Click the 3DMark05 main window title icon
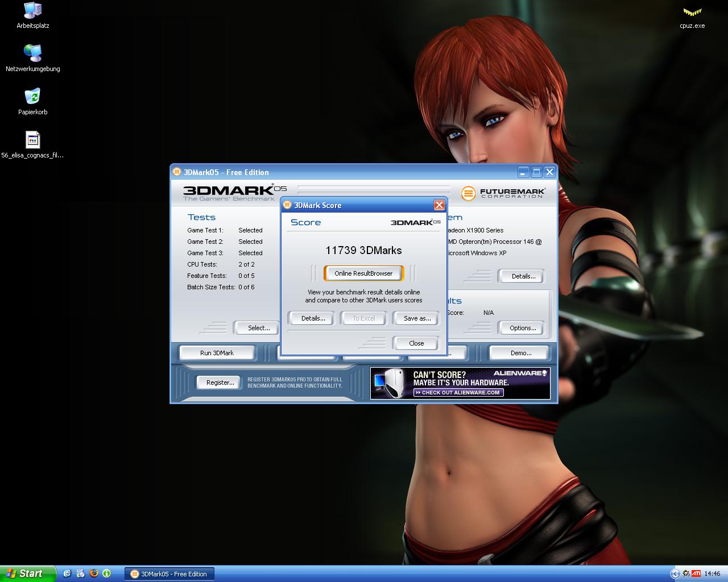The height and width of the screenshot is (582, 728). click(x=177, y=172)
